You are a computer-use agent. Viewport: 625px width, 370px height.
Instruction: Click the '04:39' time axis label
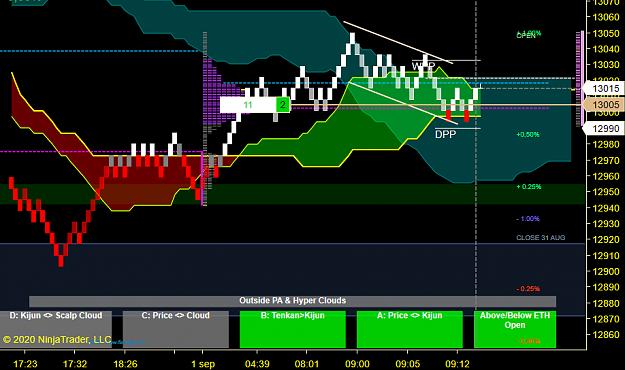(x=257, y=364)
